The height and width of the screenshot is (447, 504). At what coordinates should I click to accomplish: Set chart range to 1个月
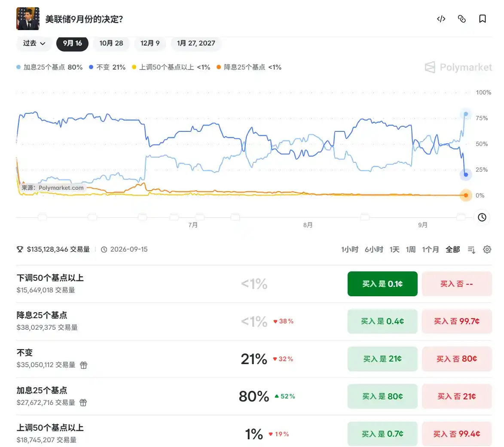pyautogui.click(x=431, y=249)
